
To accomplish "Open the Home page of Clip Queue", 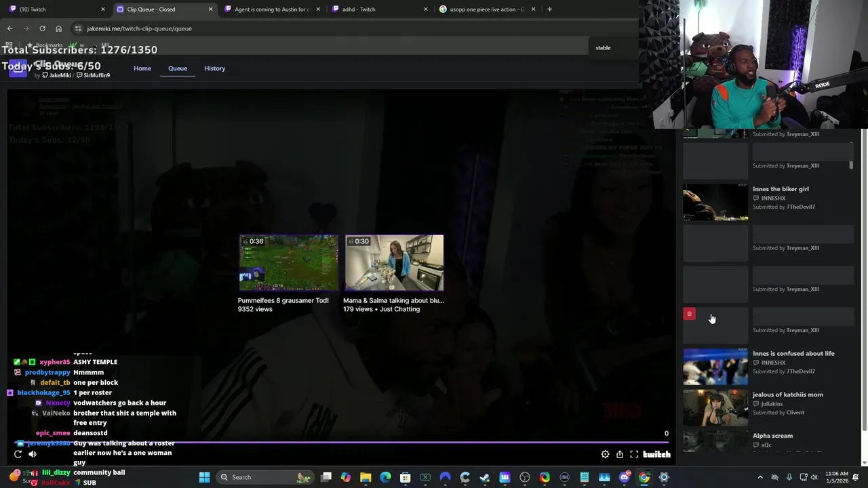I will pos(142,68).
